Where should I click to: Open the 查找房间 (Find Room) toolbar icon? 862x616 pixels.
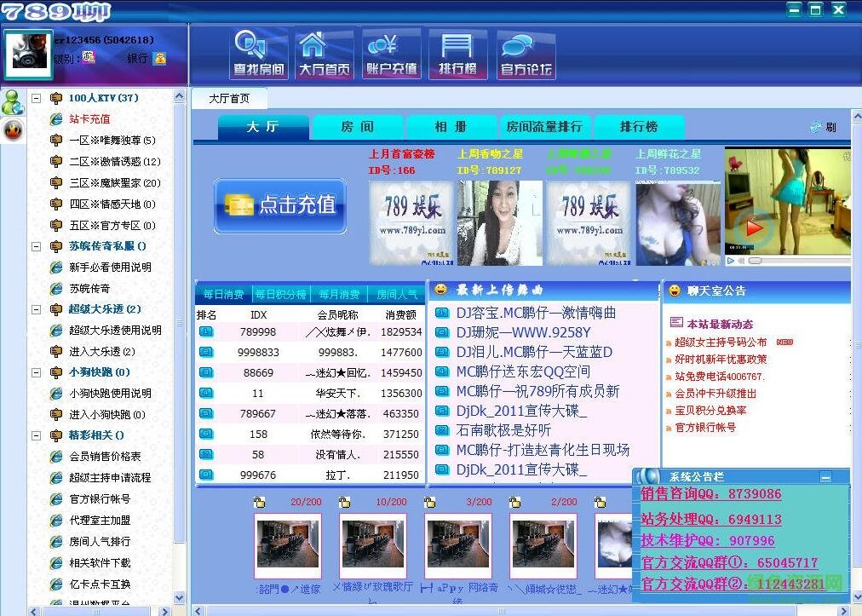[257, 53]
